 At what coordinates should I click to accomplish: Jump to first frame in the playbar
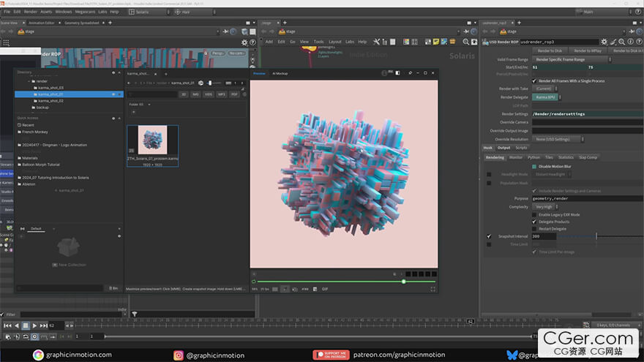point(7,325)
